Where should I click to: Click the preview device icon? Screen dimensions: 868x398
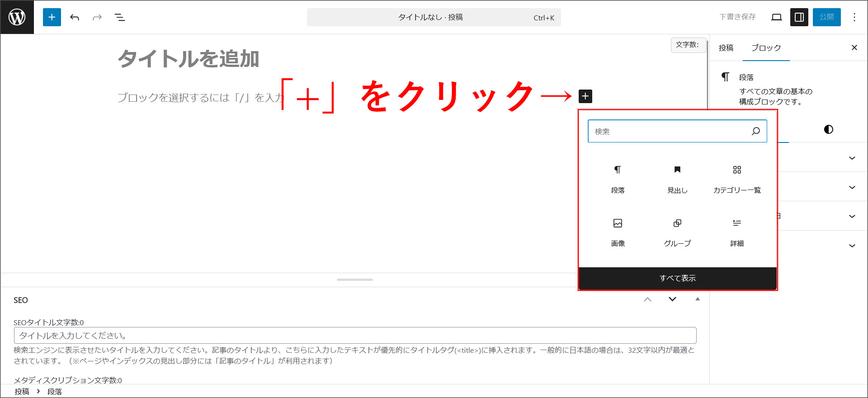(x=776, y=17)
